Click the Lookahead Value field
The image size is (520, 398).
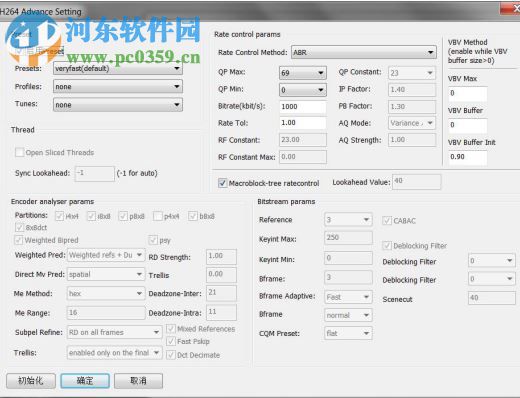(x=416, y=182)
